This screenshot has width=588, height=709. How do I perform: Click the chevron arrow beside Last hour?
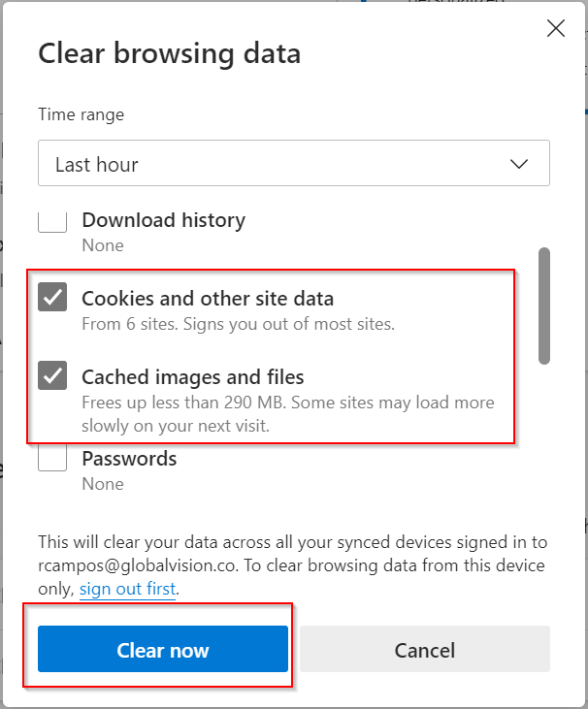pos(519,164)
